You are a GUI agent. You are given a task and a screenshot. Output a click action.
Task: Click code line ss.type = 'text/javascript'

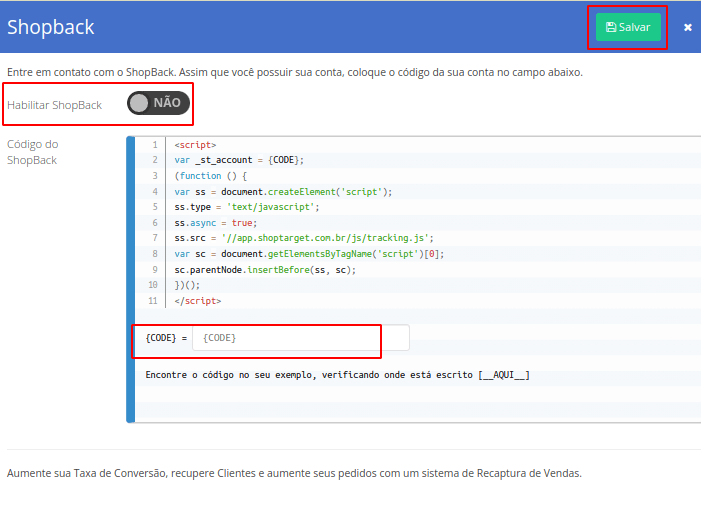coord(247,207)
